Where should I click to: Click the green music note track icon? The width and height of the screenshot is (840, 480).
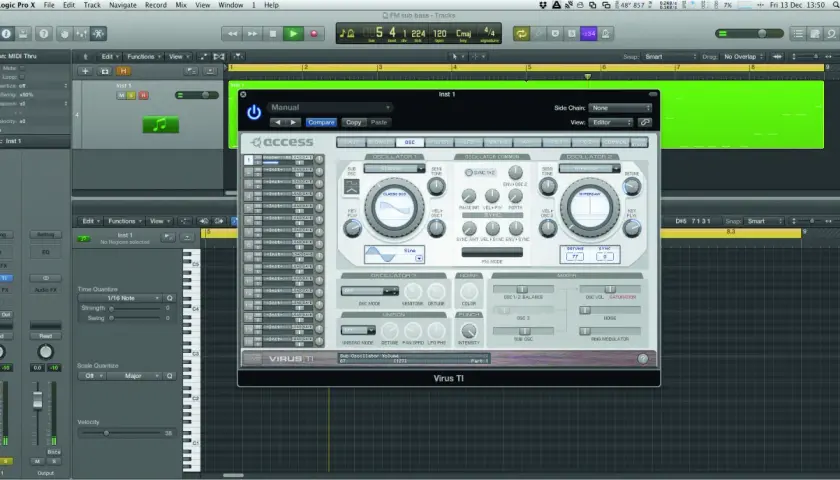coord(161,125)
